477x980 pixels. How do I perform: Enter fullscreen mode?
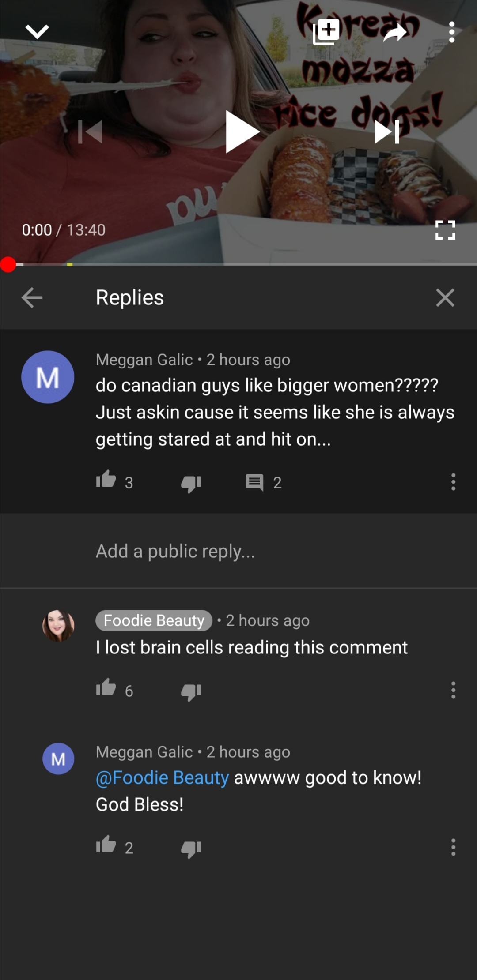click(445, 230)
